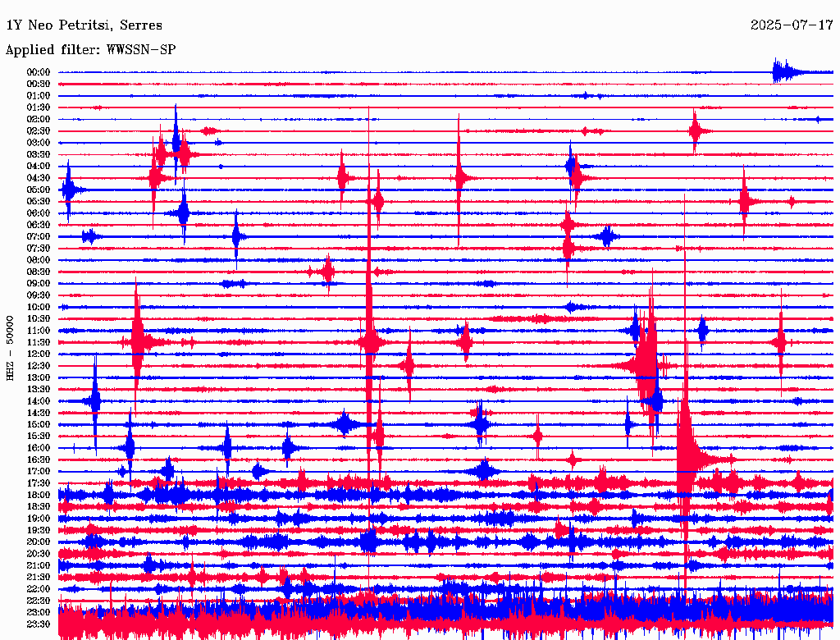Select the 23:30 time row label
The width and height of the screenshot is (840, 640).
pyautogui.click(x=39, y=624)
